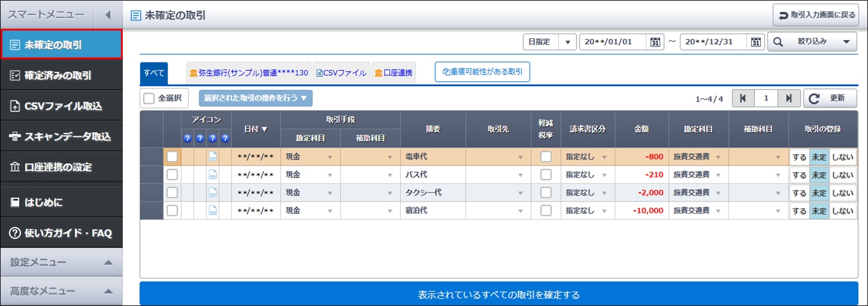Enable 軽減税率 checkbox for タクシー代 row

pos(545,192)
